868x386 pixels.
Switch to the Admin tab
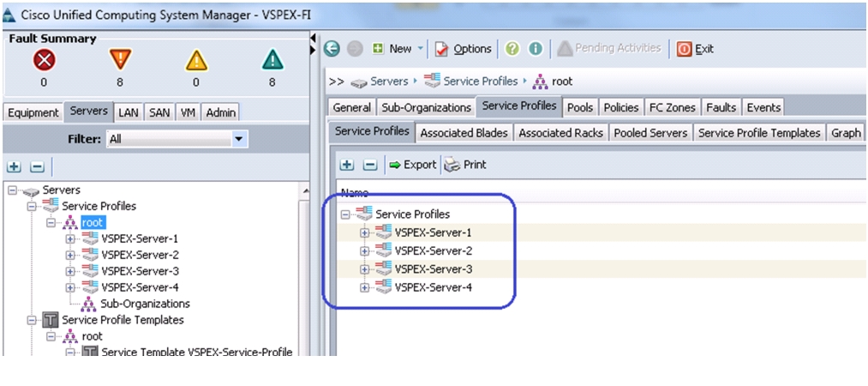pyautogui.click(x=221, y=112)
